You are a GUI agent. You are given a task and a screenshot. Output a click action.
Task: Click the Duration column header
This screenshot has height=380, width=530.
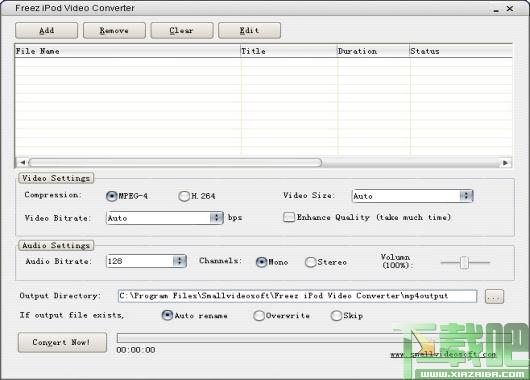373,51
